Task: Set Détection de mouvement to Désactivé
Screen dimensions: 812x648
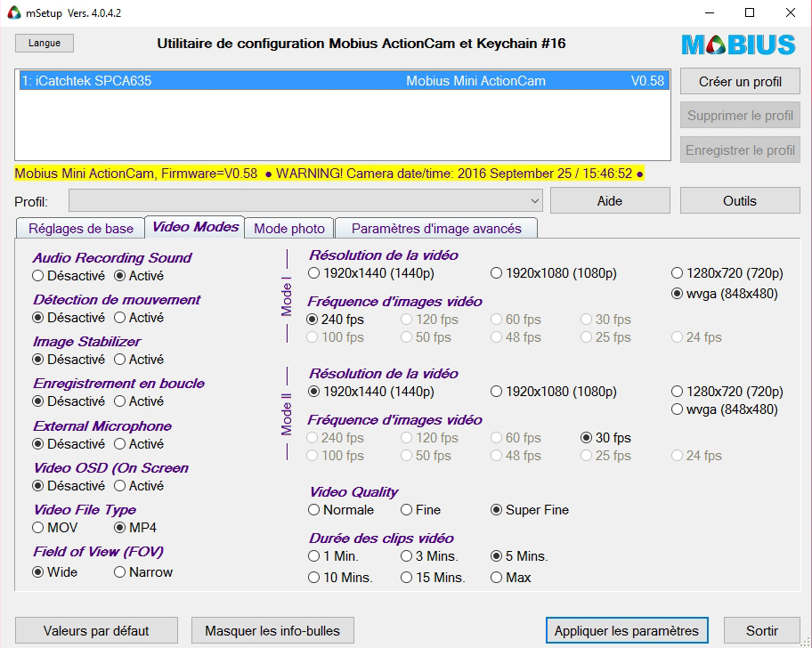Action: pos(69,317)
